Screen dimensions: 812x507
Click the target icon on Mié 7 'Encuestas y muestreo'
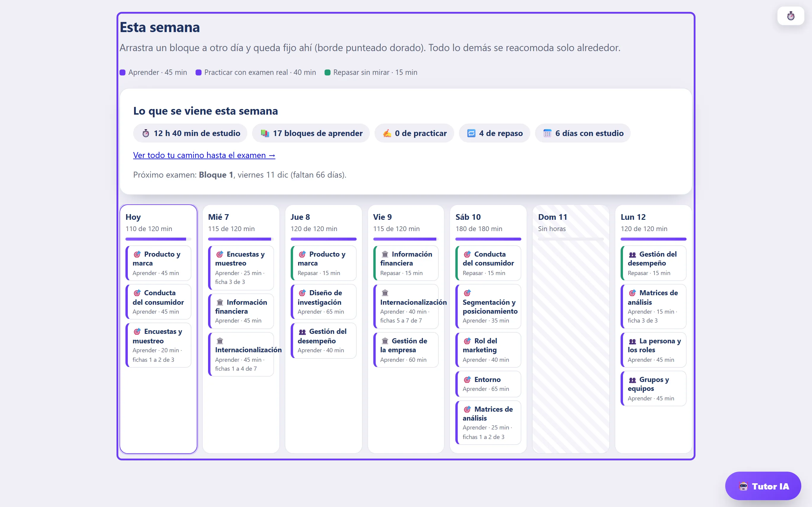[220, 255]
